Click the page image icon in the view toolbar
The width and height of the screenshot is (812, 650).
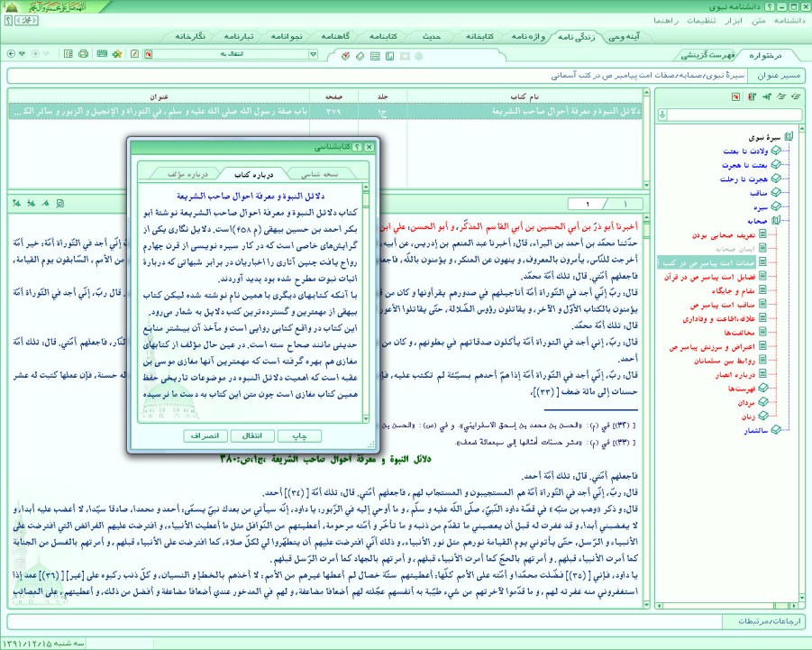point(390,56)
